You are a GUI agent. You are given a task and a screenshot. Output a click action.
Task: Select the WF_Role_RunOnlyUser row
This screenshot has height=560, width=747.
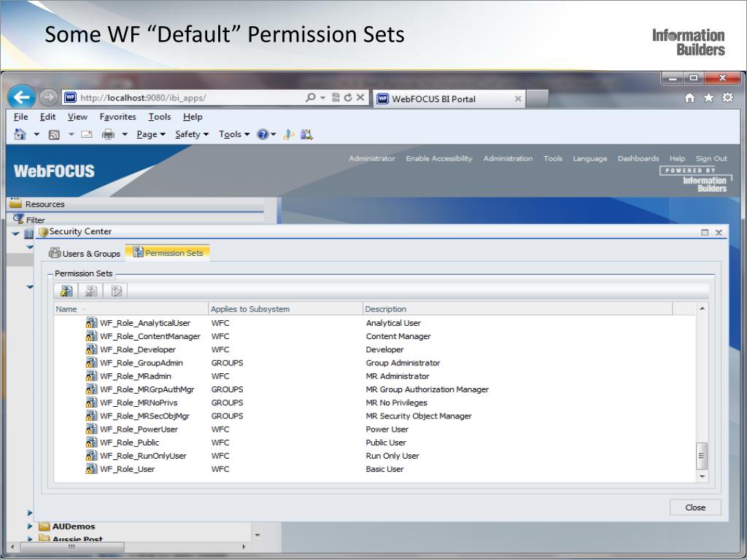click(374, 456)
